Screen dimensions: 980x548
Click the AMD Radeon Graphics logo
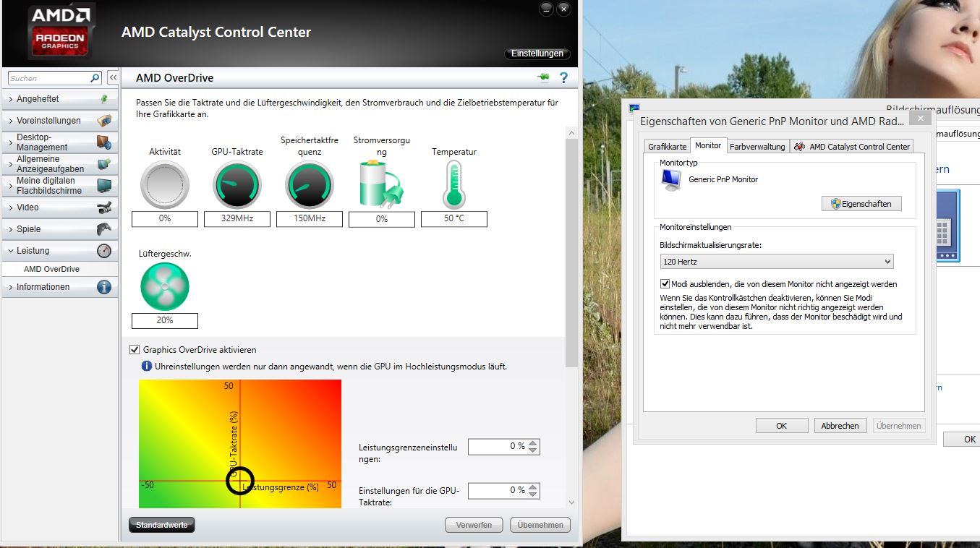60,33
